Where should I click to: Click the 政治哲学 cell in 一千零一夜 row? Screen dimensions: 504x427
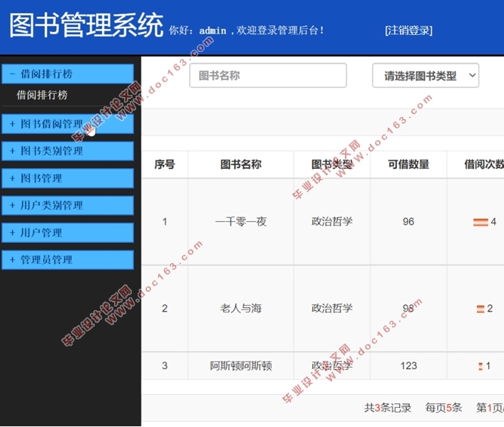[331, 222]
